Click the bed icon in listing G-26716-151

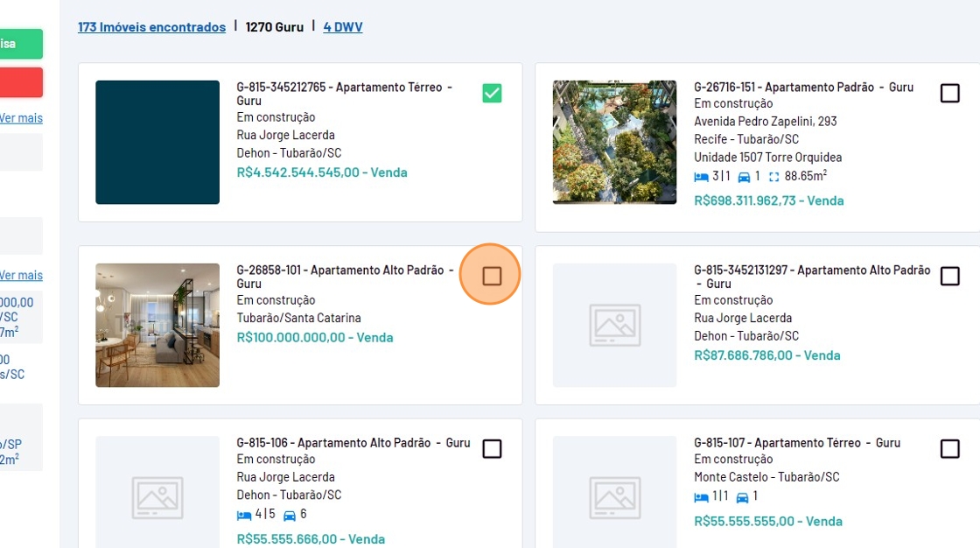pyautogui.click(x=701, y=177)
